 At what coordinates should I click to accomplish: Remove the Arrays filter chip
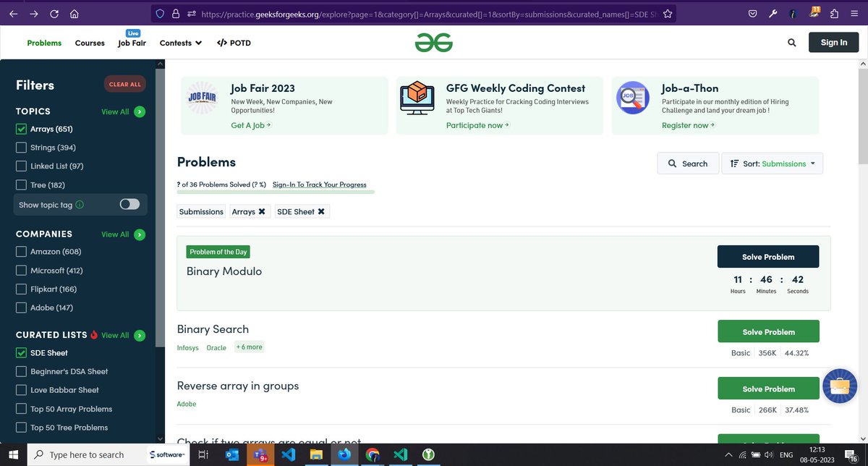(262, 211)
